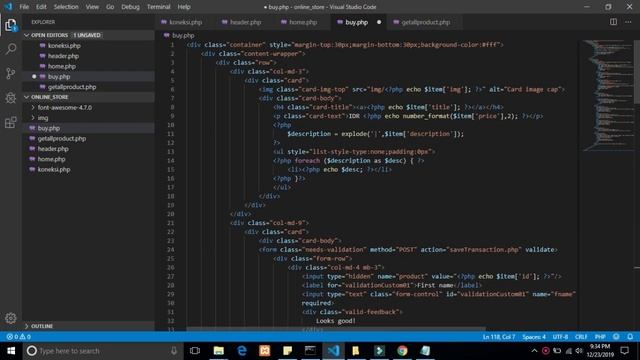Open the Action Center notification icon

pyautogui.click(x=624, y=351)
